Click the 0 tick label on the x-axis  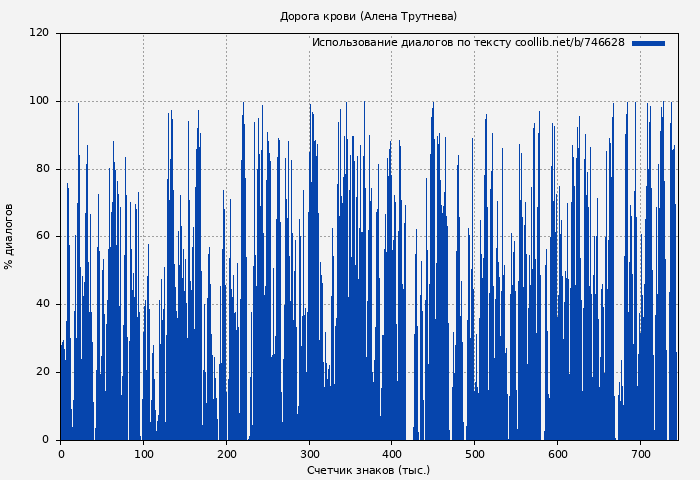(61, 454)
